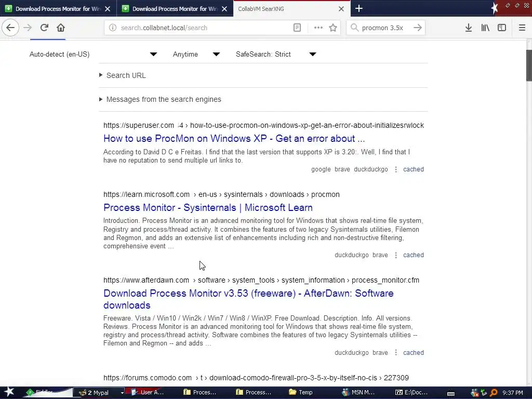Image resolution: width=532 pixels, height=399 pixels.
Task: Open cached copy of AfterDawn result
Action: [413, 353]
